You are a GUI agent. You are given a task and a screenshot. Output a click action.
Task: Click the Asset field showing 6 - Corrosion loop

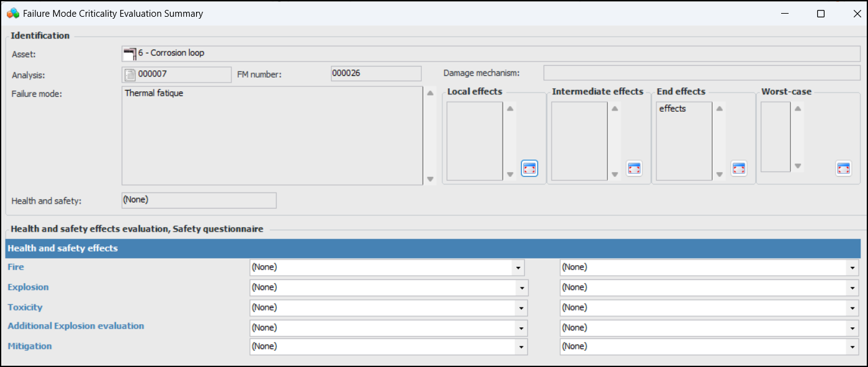[x=491, y=53]
